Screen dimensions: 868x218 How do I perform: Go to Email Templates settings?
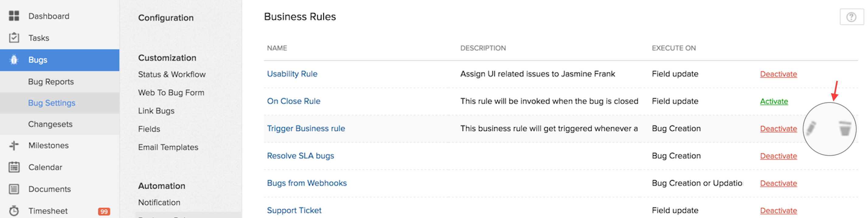(x=168, y=147)
